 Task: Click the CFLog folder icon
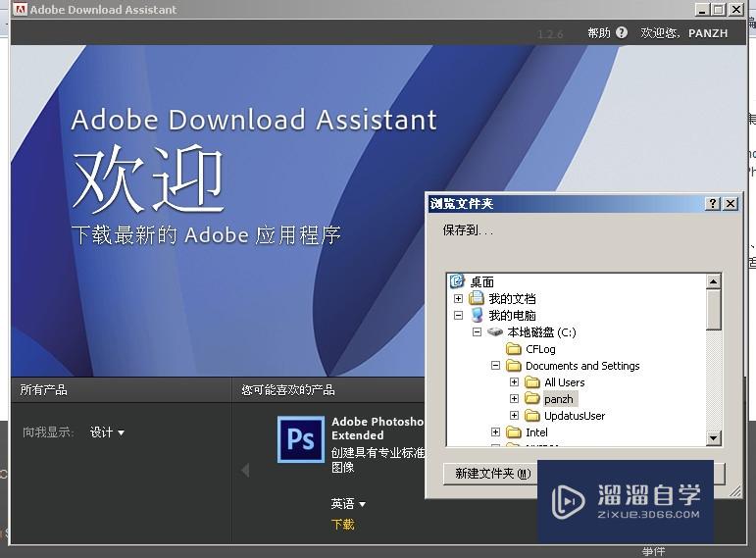[514, 348]
